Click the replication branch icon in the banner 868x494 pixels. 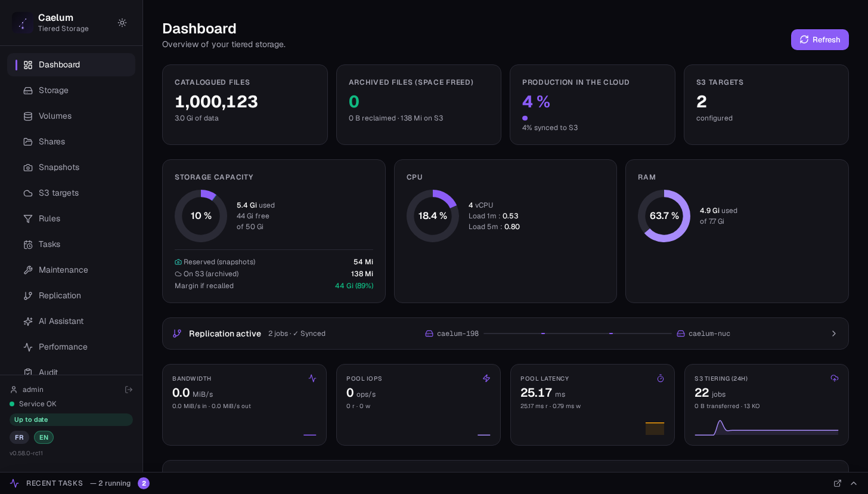[177, 334]
